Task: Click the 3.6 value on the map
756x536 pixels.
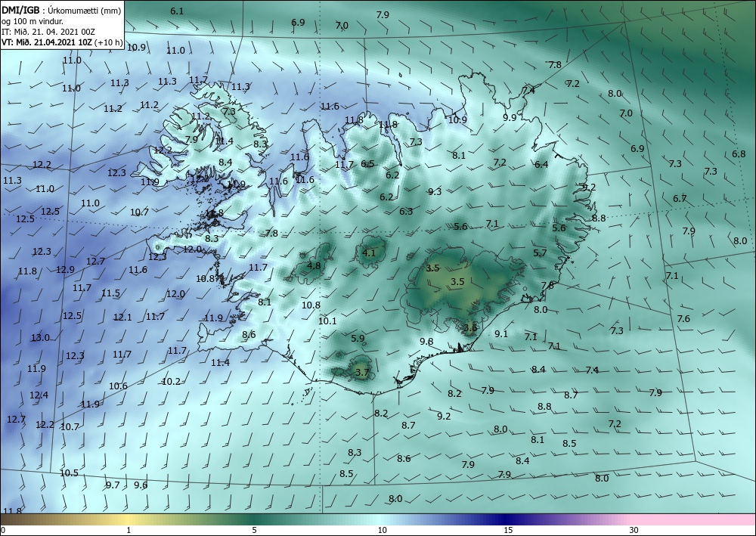Action: tap(470, 328)
